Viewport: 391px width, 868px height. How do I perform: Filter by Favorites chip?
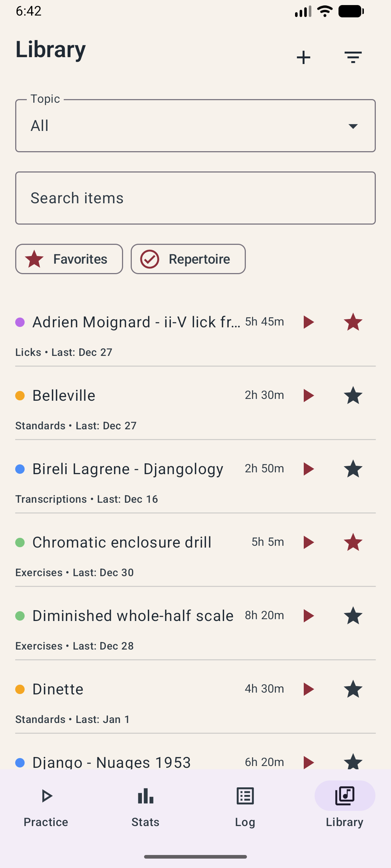point(69,259)
